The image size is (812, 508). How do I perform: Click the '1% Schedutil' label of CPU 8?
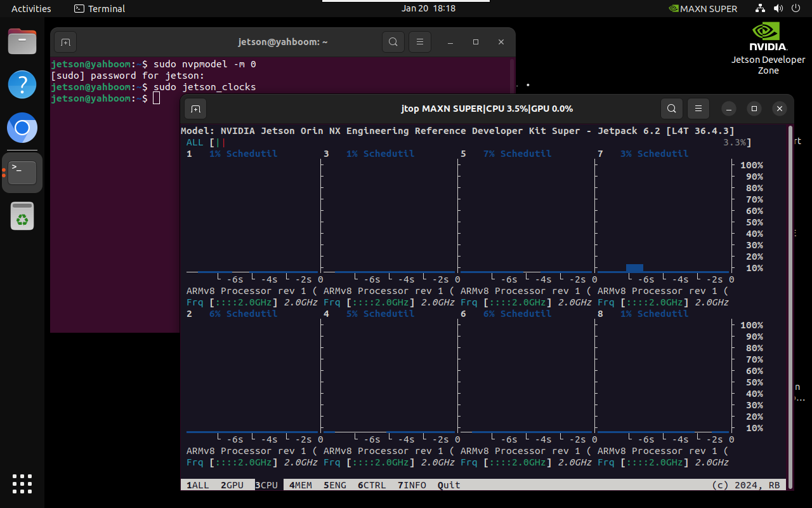pyautogui.click(x=654, y=314)
